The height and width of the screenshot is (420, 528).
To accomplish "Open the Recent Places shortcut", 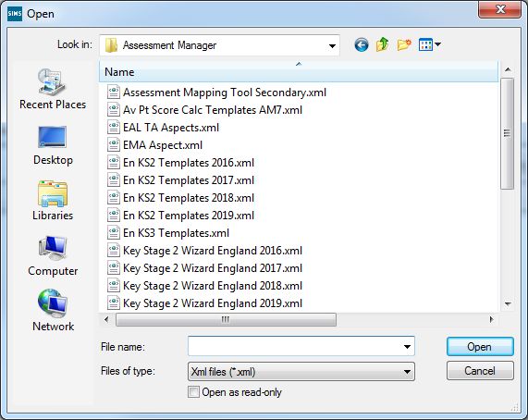I will 53,89.
